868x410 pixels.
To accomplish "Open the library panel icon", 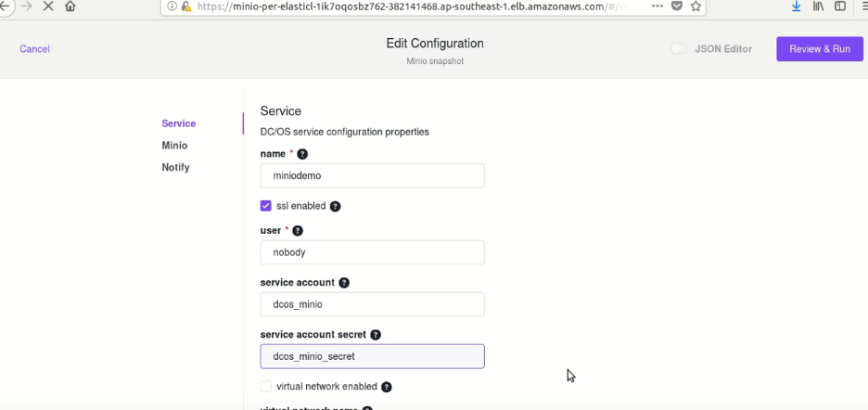I will (x=818, y=6).
